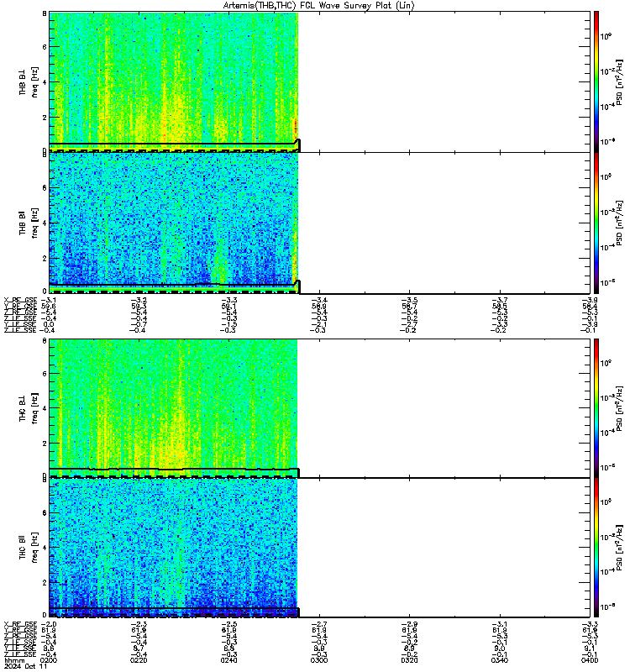Click the '0400' time tick label
Image resolution: width=630 pixels, height=672 pixels.
(x=590, y=660)
